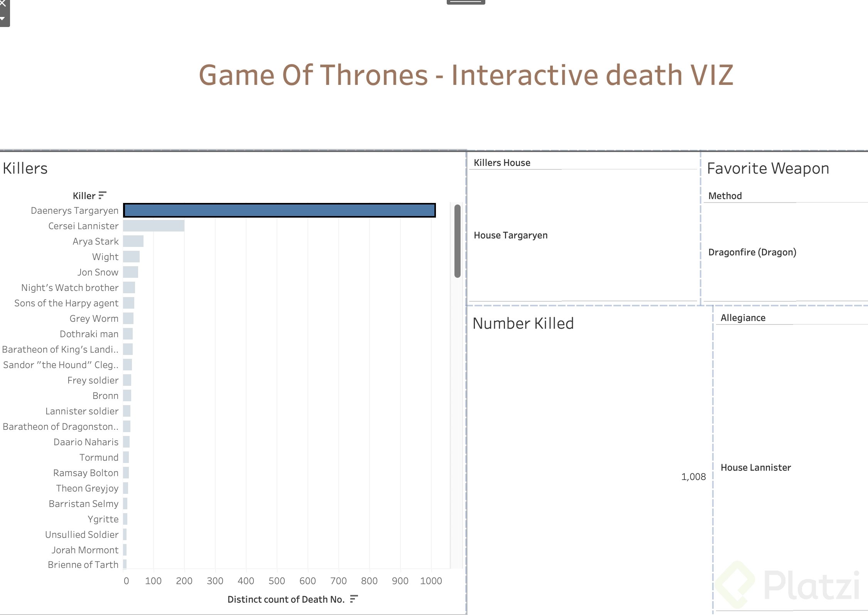Click the Allegiance column header

pos(743,318)
